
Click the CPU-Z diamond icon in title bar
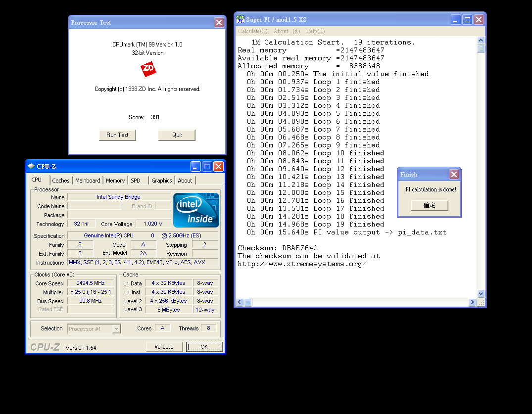pos(31,166)
